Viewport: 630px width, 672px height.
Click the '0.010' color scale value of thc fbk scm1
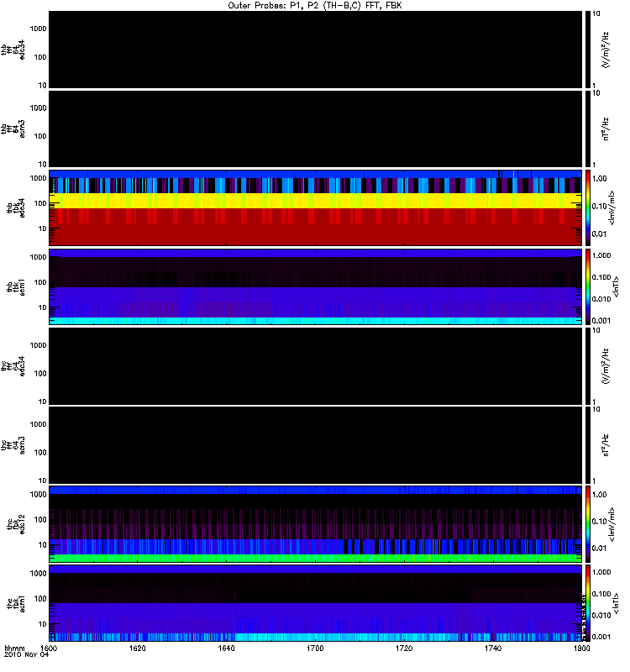601,616
